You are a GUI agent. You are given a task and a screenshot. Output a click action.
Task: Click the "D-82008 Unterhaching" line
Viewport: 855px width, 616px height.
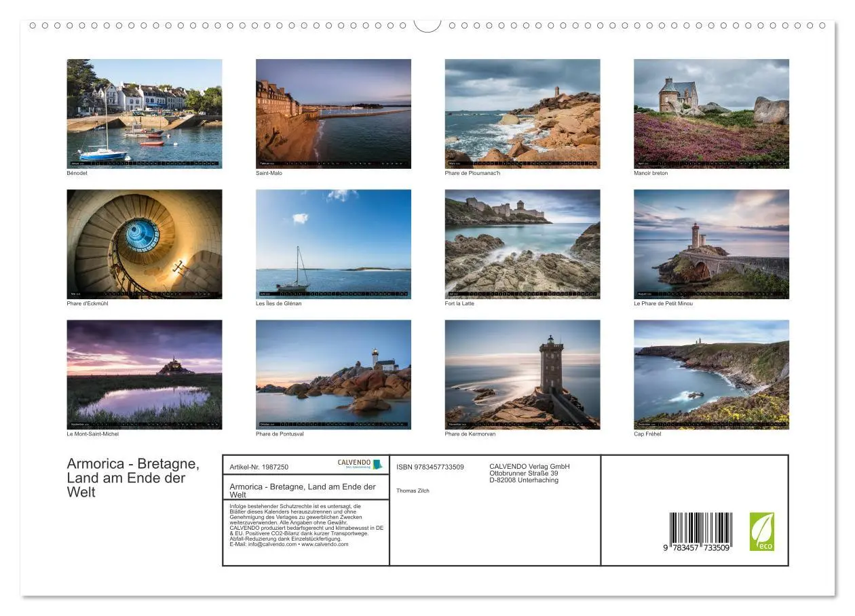coord(524,480)
